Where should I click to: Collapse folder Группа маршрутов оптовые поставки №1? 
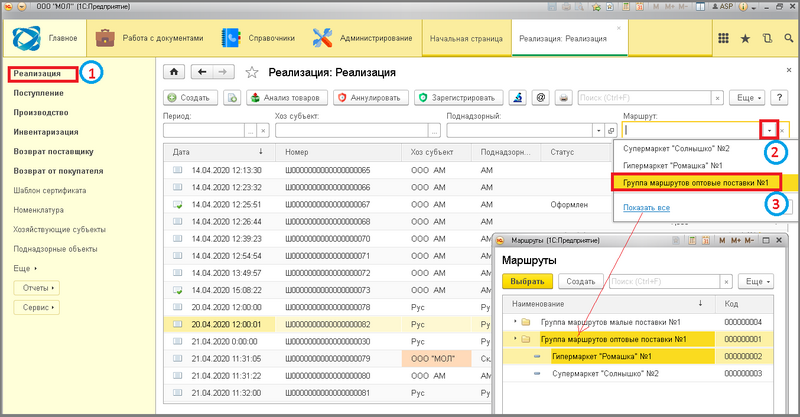pos(515,339)
